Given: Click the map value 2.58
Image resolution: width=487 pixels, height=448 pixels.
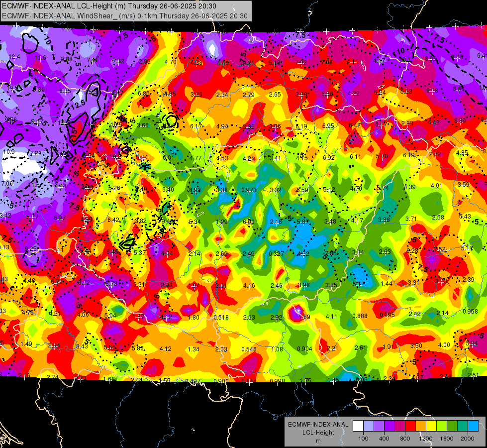Looking at the screenshot, I should coord(438,217).
